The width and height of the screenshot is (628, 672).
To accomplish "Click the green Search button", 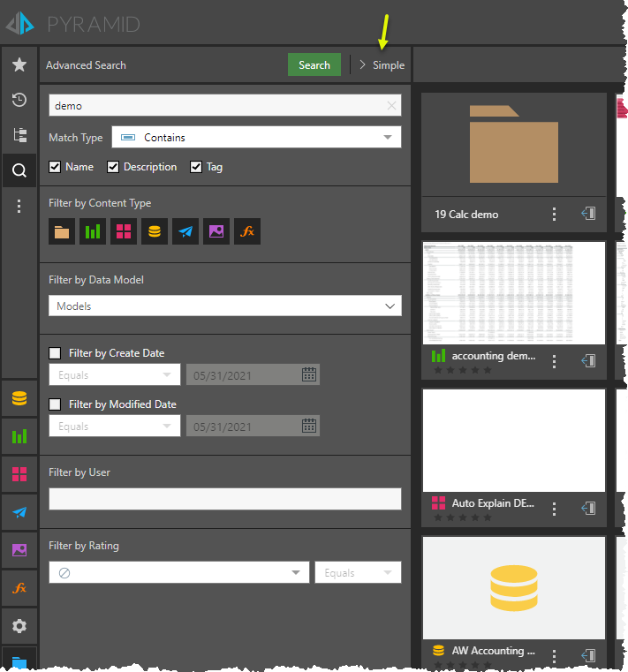I will pos(314,64).
